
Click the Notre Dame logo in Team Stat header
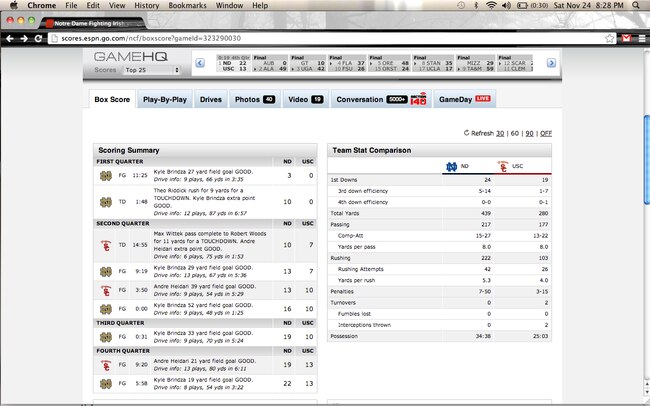[x=451, y=166]
